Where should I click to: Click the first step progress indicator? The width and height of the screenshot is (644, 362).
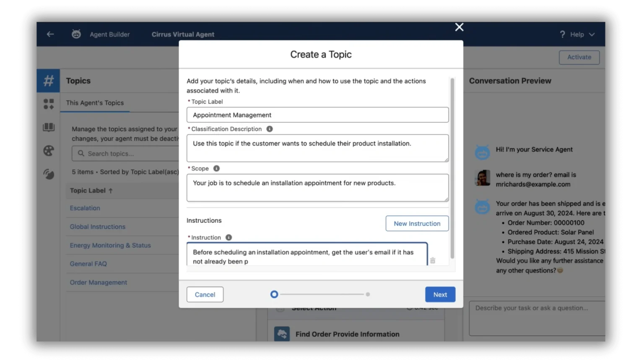(x=274, y=294)
